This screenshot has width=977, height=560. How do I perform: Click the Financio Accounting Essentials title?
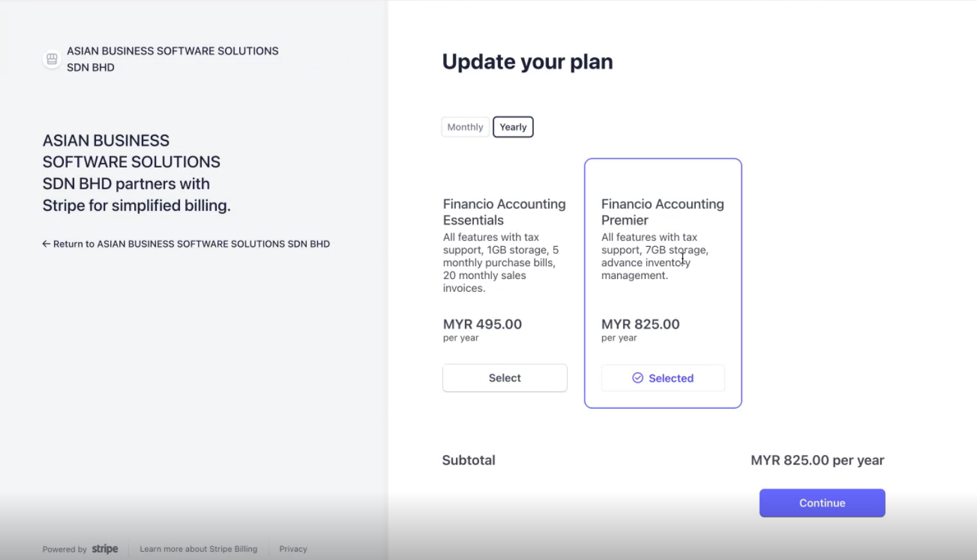tap(504, 212)
